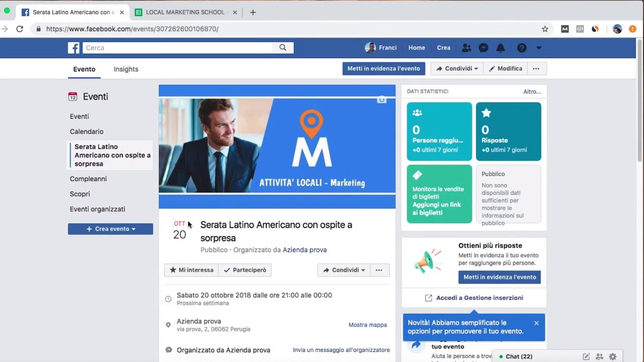The image size is (644, 362).
Task: Open the Messenger icon in the header
Action: coord(484,48)
